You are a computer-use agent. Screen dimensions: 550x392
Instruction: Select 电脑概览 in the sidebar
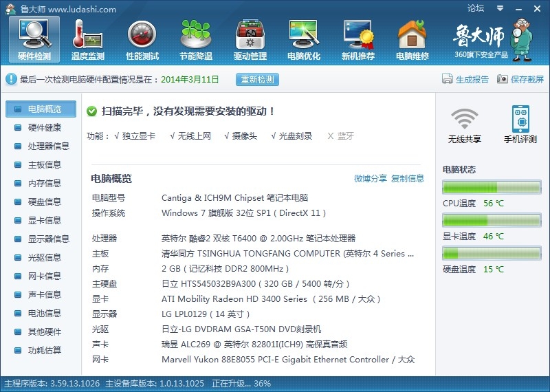click(x=41, y=109)
